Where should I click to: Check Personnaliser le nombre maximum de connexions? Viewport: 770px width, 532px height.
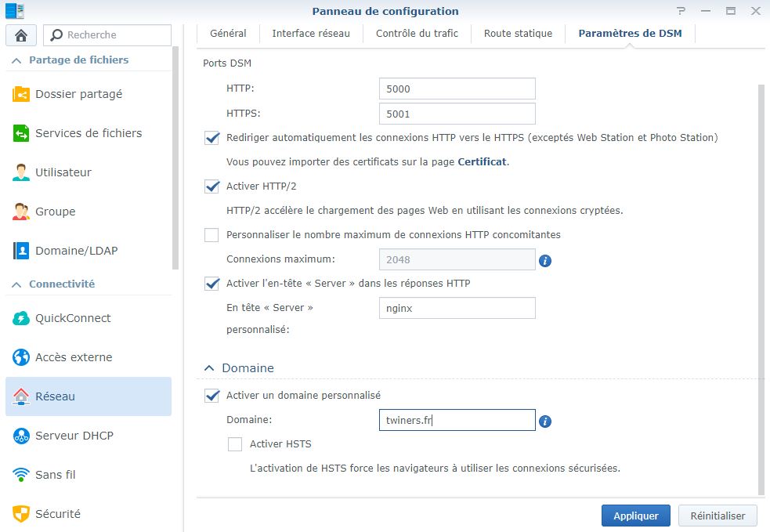click(211, 235)
